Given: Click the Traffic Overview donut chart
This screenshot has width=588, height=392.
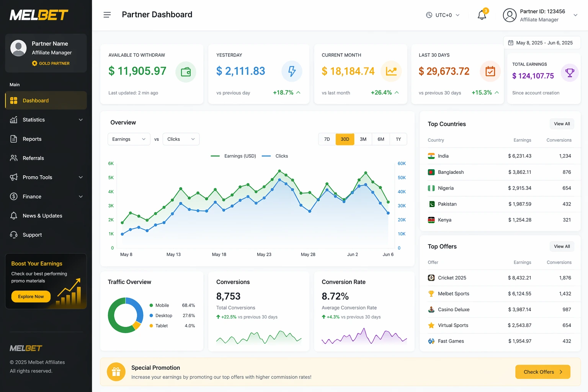Looking at the screenshot, I should click(x=126, y=315).
